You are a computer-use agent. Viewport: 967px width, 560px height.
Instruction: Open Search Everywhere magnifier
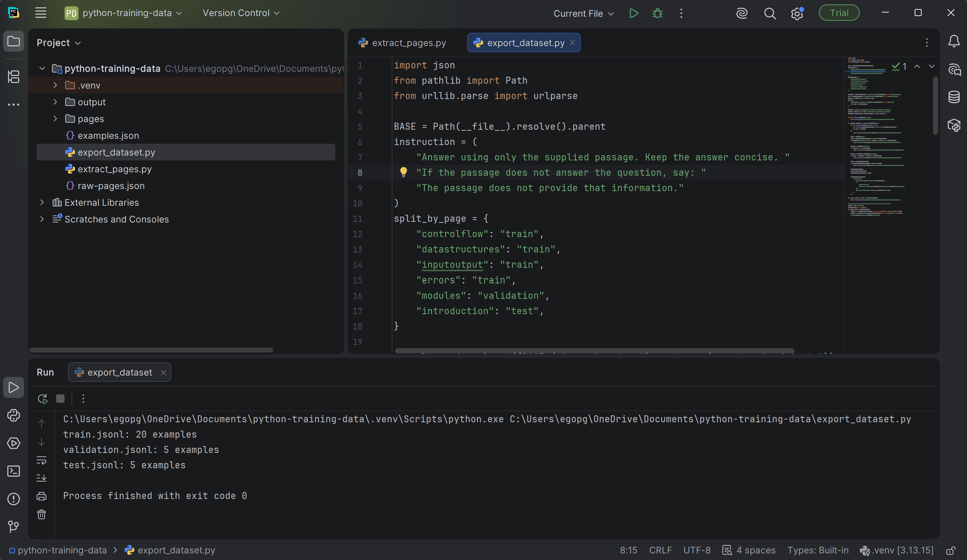[x=770, y=13]
